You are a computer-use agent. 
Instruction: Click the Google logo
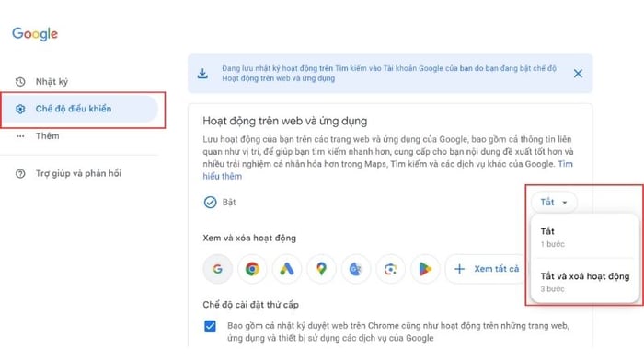point(35,34)
